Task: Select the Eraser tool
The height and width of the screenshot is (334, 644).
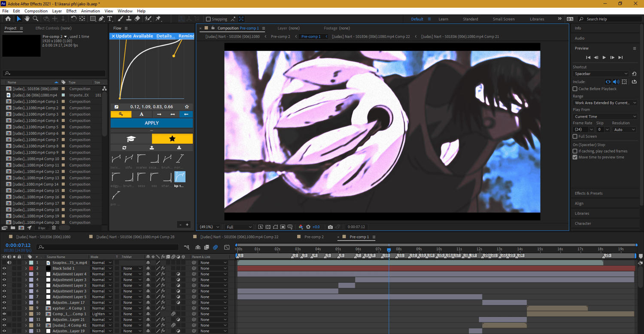Action: 137,19
